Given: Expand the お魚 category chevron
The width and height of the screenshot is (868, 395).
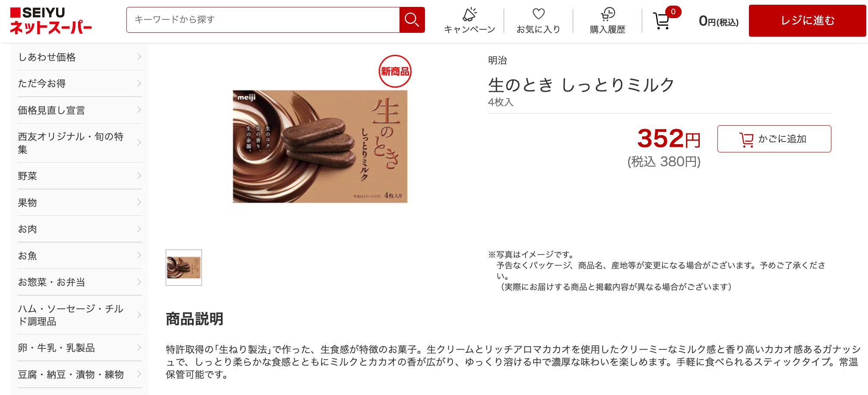Looking at the screenshot, I should [x=139, y=255].
